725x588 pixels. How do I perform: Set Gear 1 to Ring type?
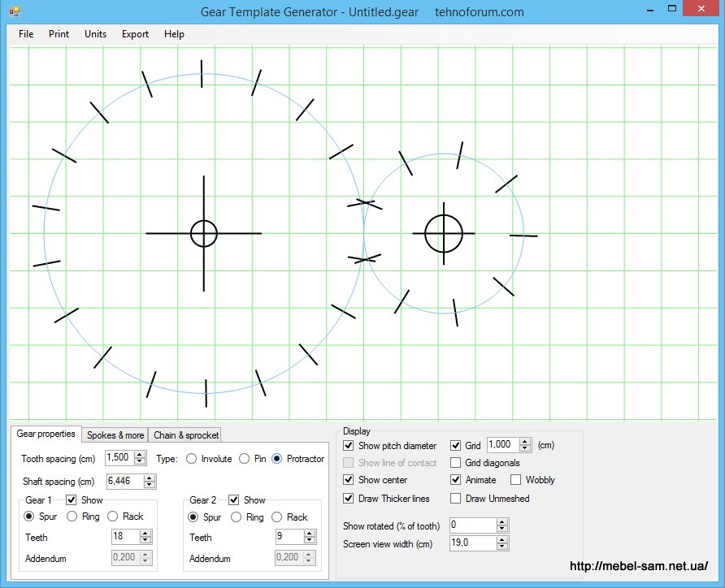click(72, 517)
